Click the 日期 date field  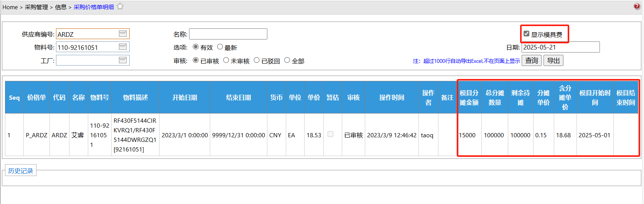click(560, 47)
